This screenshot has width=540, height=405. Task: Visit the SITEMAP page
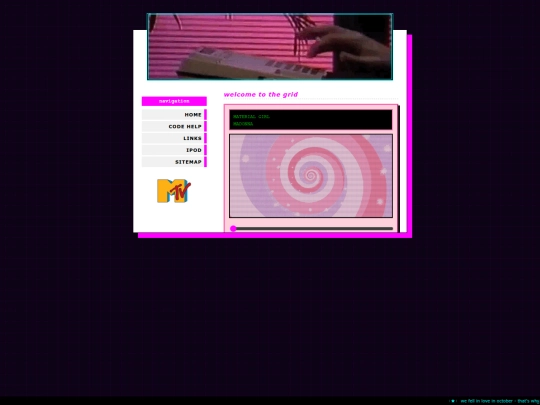(x=174, y=162)
